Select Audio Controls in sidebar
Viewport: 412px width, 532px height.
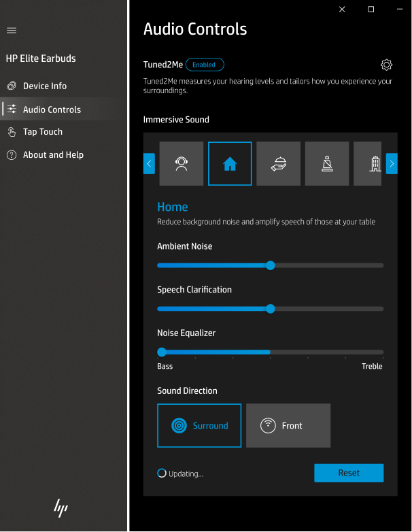coord(63,109)
